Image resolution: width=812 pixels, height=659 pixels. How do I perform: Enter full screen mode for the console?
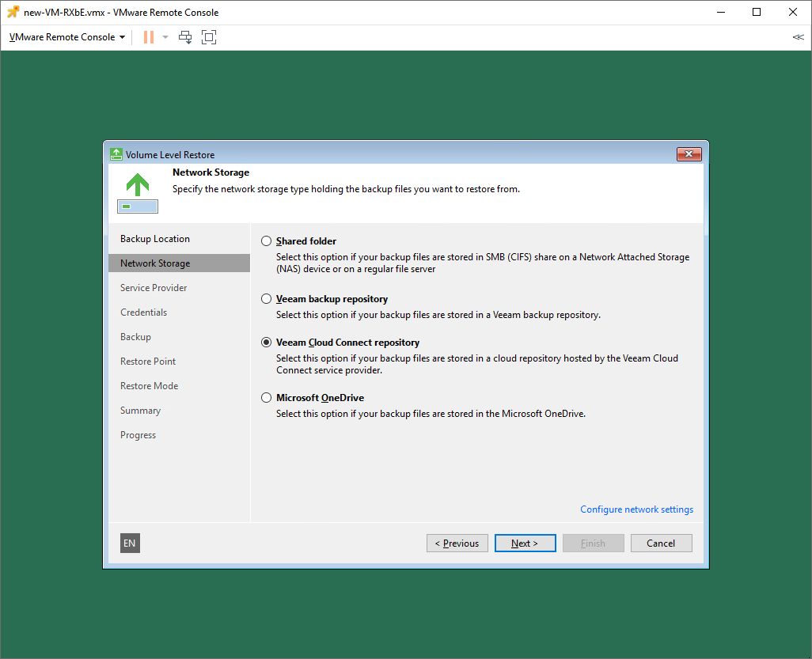pyautogui.click(x=209, y=37)
